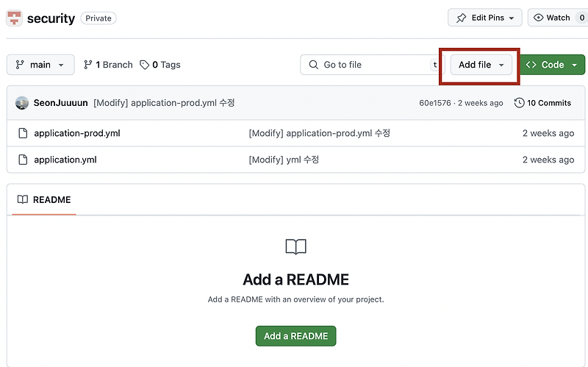Click the Watch button

pyautogui.click(x=558, y=18)
